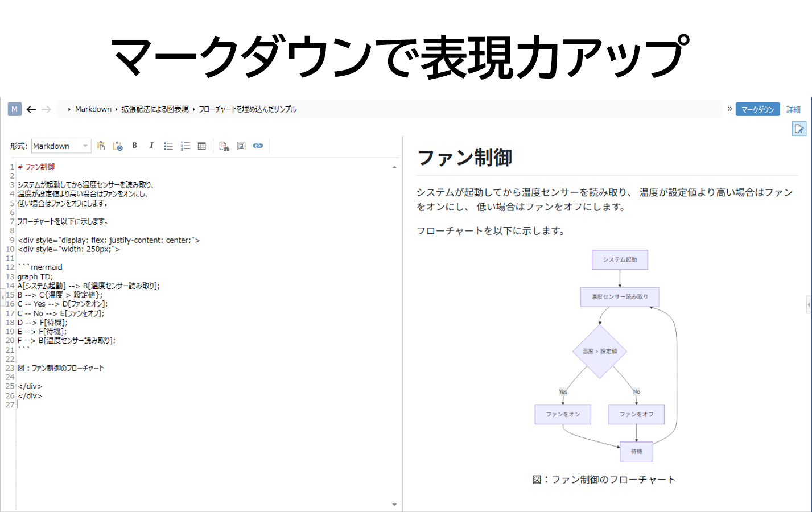Image resolution: width=812 pixels, height=512 pixels.
Task: Click the Bold formatting icon
Action: pyautogui.click(x=135, y=146)
